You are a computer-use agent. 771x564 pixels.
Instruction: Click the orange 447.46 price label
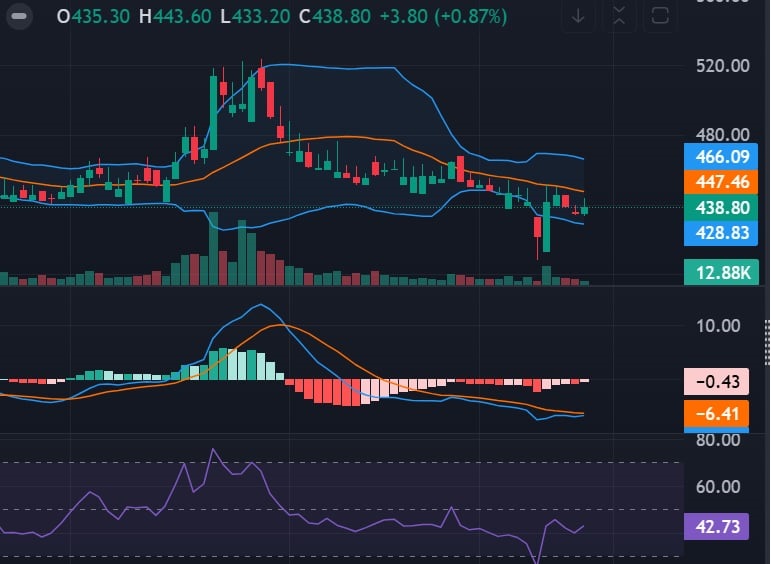(716, 181)
